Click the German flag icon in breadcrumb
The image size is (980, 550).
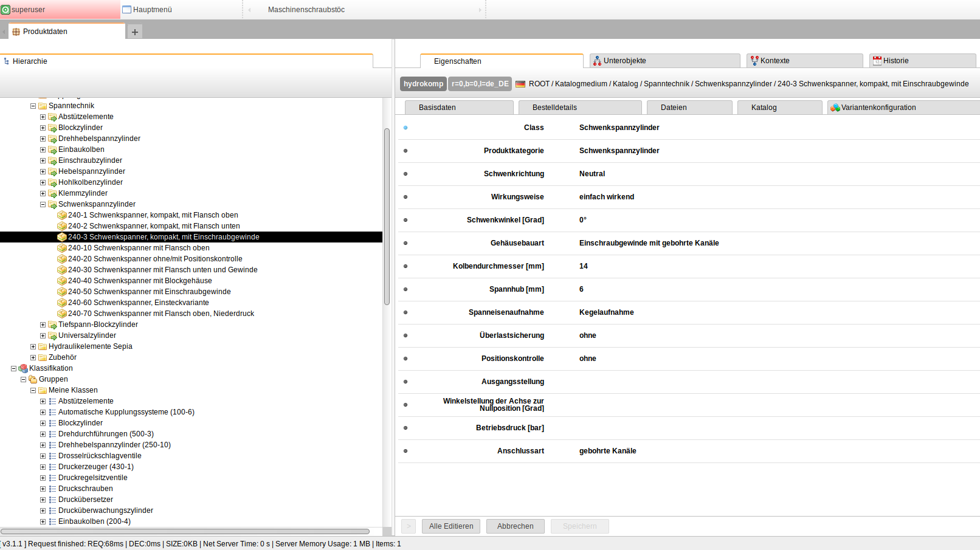[520, 84]
